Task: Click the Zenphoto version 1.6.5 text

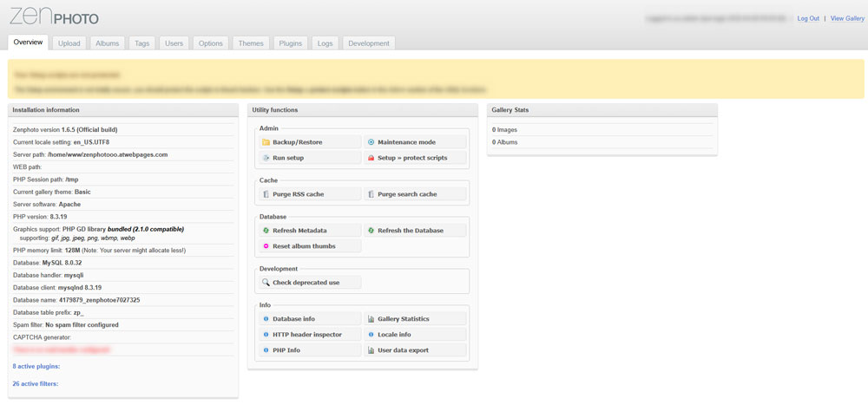Action: (65, 129)
